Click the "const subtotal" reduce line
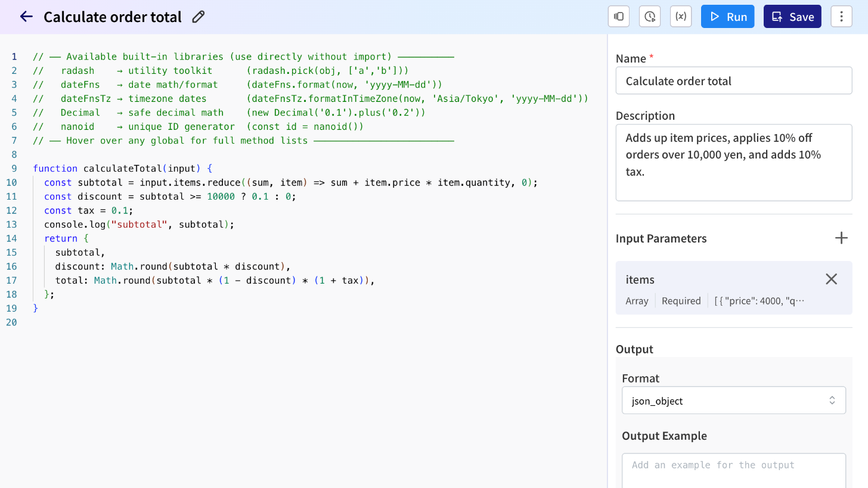The width and height of the screenshot is (868, 488). [x=291, y=182]
